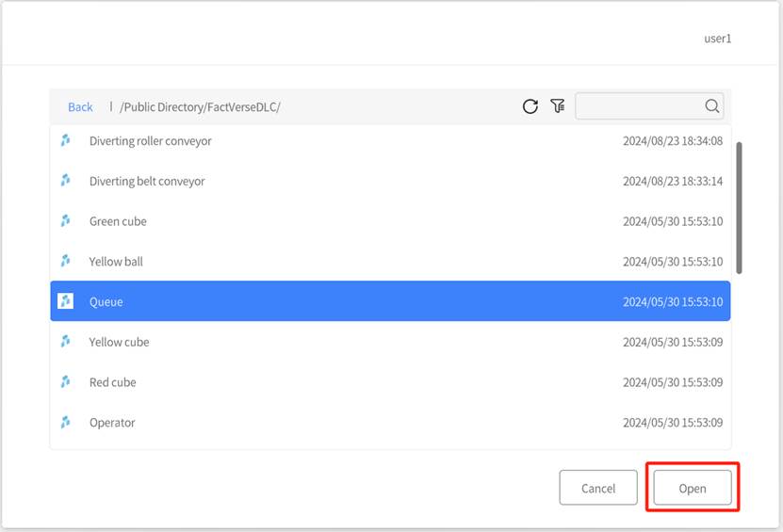Click the highlighted Queue file icon
The image size is (783, 532).
click(x=65, y=301)
